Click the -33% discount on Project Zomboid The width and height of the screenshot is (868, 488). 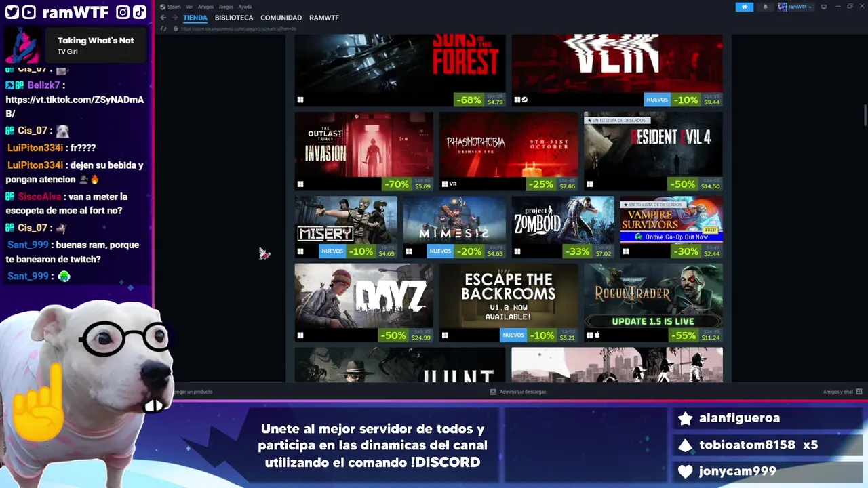tap(577, 251)
